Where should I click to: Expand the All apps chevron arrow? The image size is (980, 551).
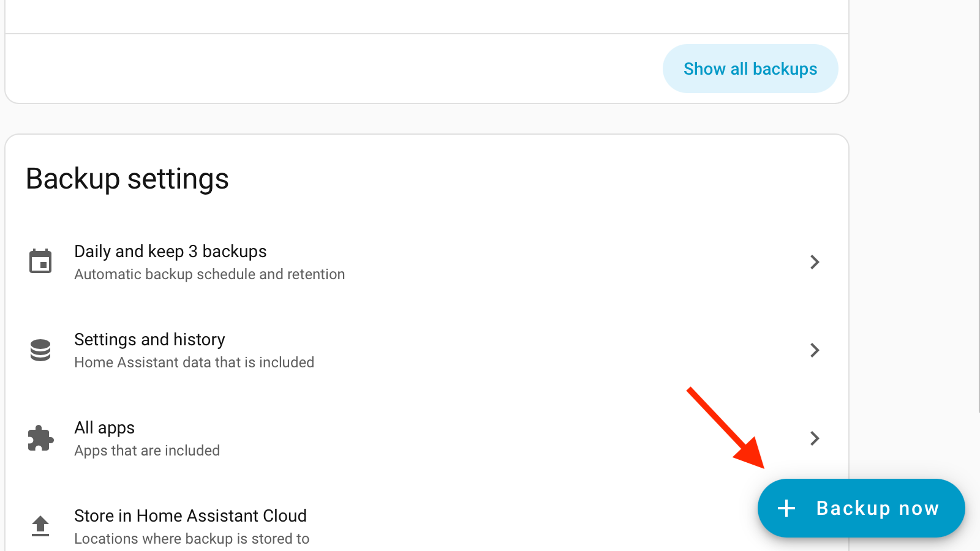click(x=815, y=438)
